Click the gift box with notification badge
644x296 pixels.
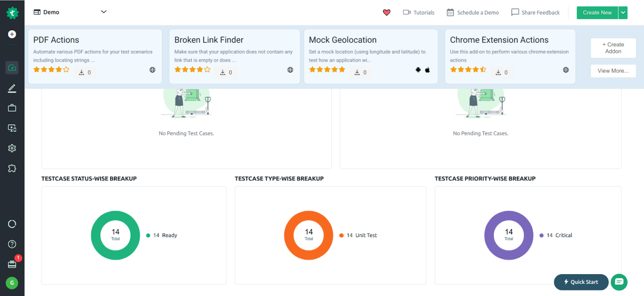(x=12, y=264)
